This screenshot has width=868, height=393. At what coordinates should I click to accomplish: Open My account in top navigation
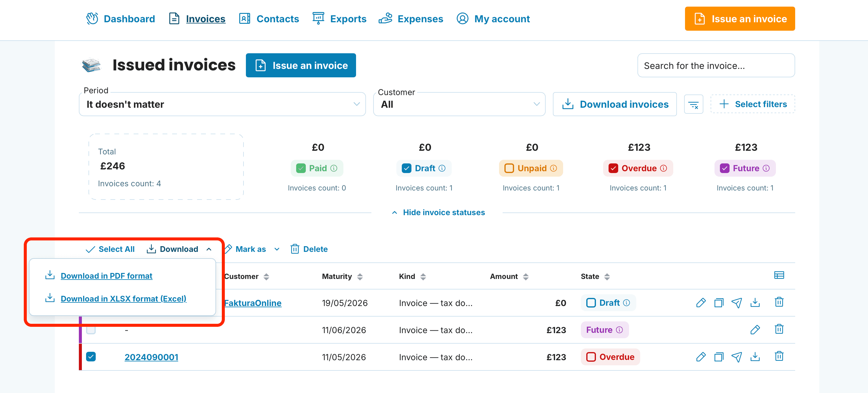pyautogui.click(x=493, y=19)
